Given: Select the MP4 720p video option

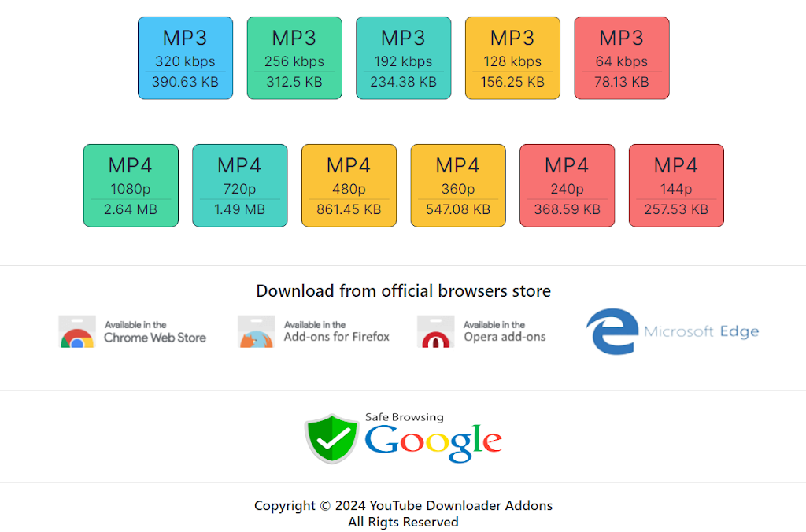Looking at the screenshot, I should click(239, 186).
